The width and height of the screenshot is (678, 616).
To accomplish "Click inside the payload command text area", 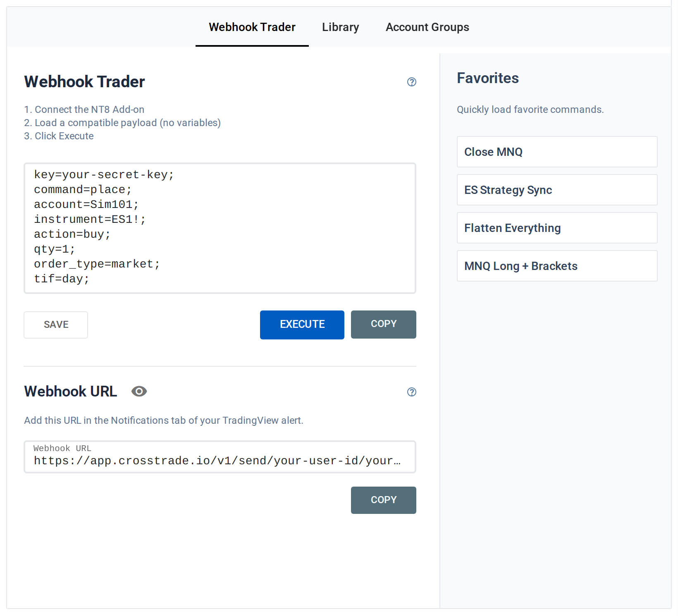I will pyautogui.click(x=220, y=228).
